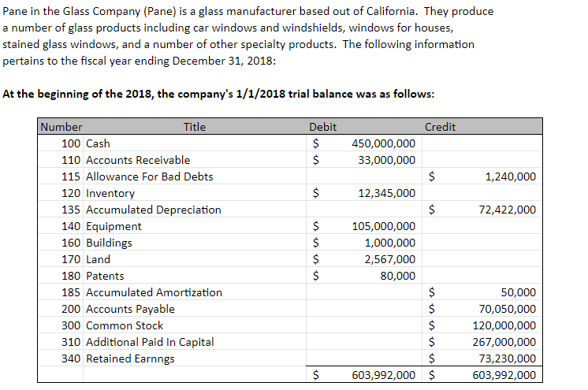This screenshot has width=588, height=390.
Task: Select the Retained Earnngs credit 73,230,000
Action: (x=507, y=358)
